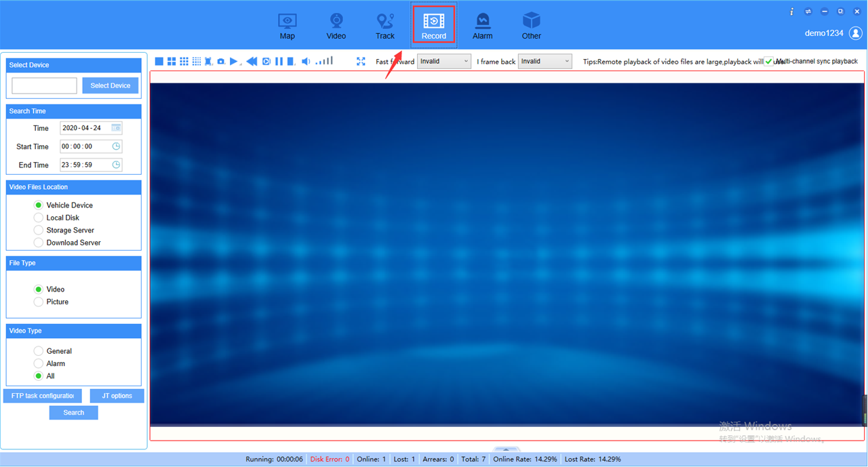Screen dimensions: 868x467
Task: Mute audio with the speaker icon
Action: [x=306, y=62]
